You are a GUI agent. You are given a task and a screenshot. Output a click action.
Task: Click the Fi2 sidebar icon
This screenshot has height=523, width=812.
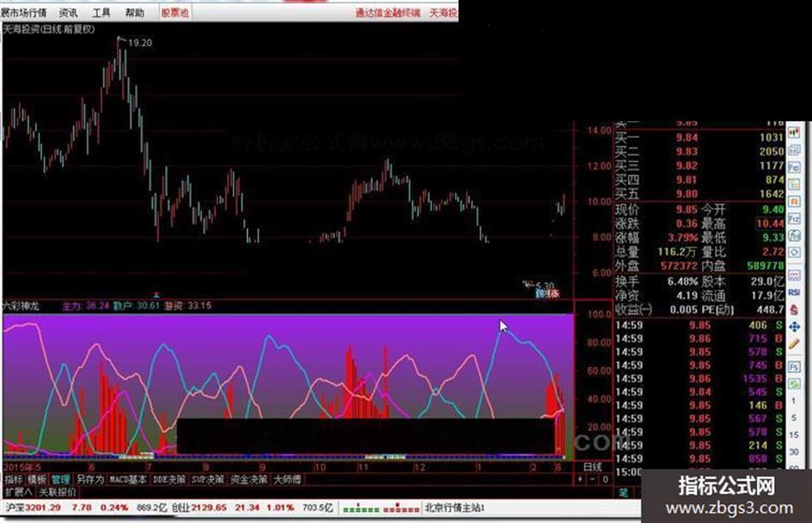click(x=794, y=218)
